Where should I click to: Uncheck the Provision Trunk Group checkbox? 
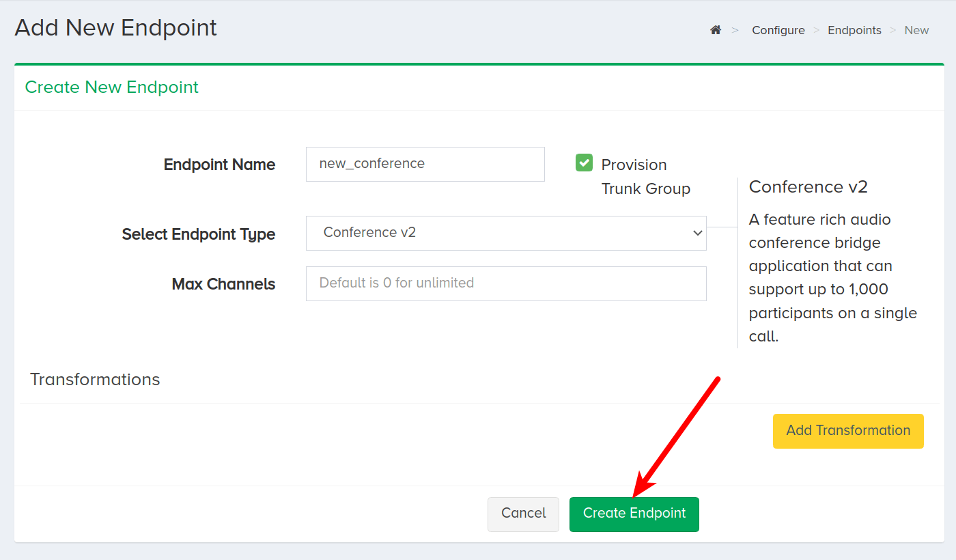point(584,163)
